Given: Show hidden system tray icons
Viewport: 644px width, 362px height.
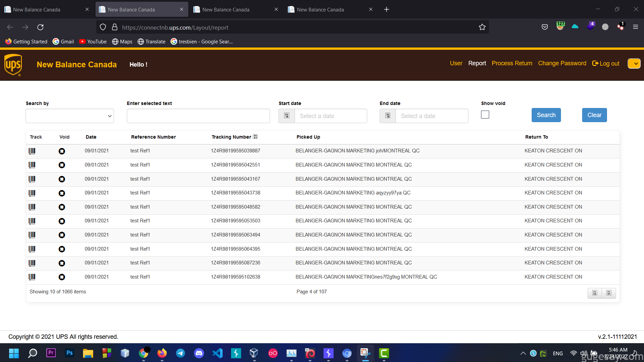Looking at the screenshot, I should 523,353.
